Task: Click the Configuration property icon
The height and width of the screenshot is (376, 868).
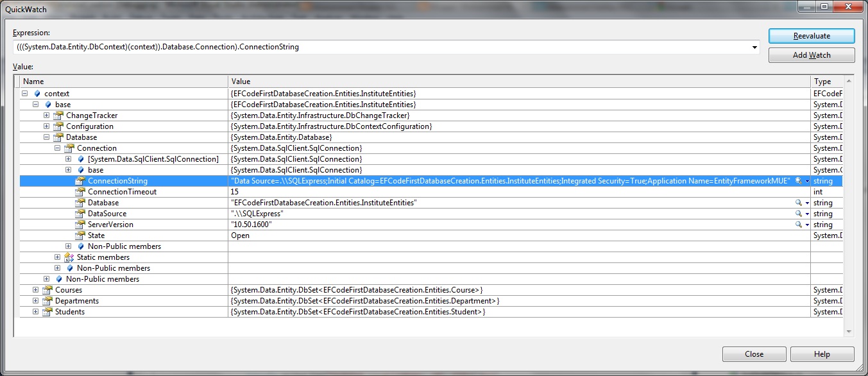Action: [x=56, y=126]
